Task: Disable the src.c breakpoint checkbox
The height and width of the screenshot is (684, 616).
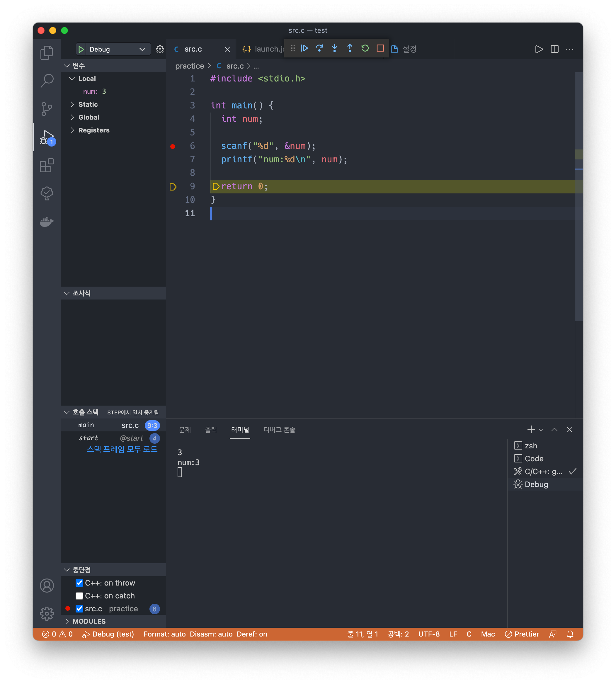Action: pyautogui.click(x=79, y=608)
